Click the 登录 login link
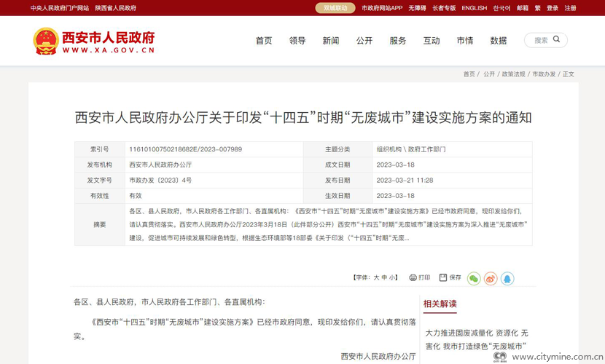Screen dimensions: 605x364 click(x=553, y=8)
